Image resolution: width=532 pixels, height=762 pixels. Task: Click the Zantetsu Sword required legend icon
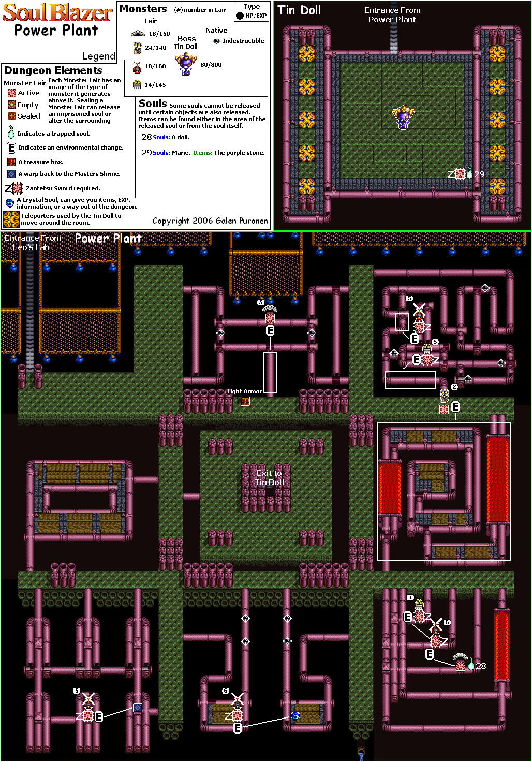[14, 188]
